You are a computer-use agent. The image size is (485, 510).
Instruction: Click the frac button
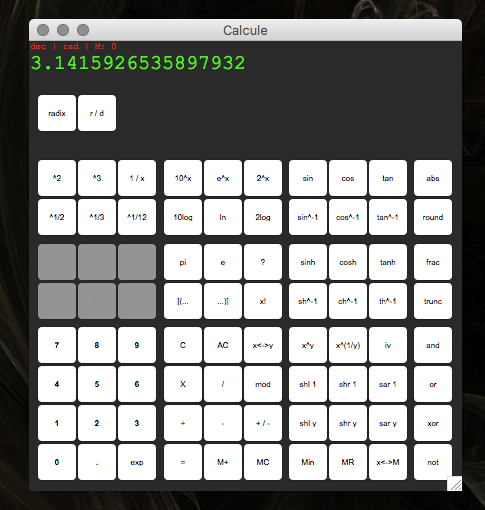[x=433, y=262]
